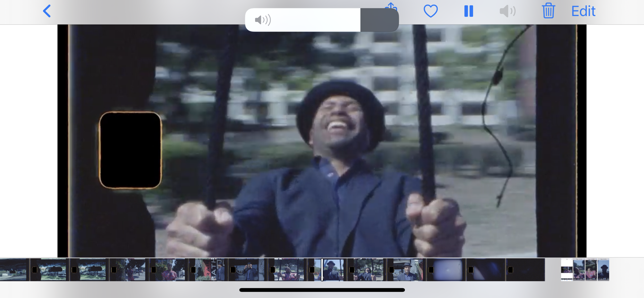Image resolution: width=644 pixels, height=298 pixels.
Task: Tap the video frame to hide controls
Action: click(x=322, y=141)
